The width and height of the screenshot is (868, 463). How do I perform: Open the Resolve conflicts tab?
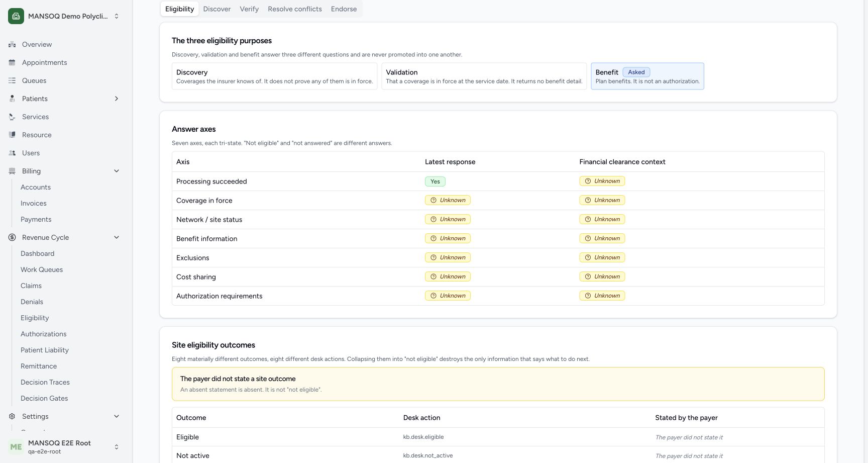295,9
